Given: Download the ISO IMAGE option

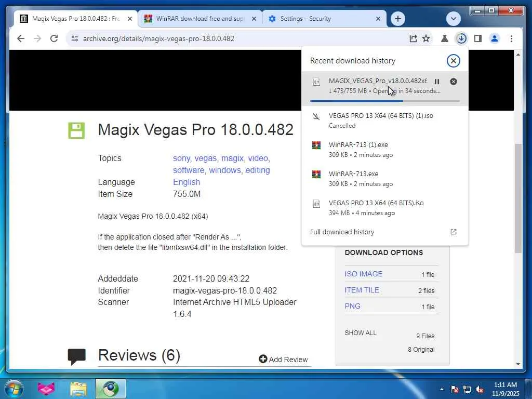Looking at the screenshot, I should 363,274.
